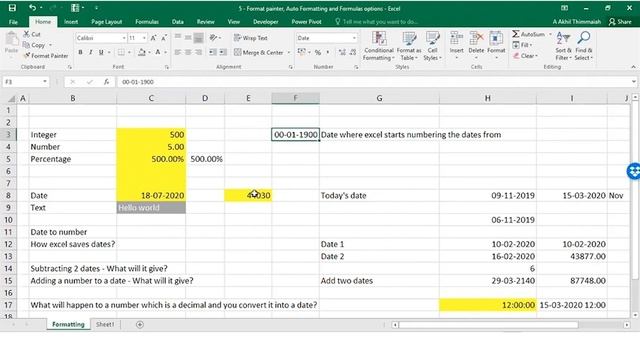Switch to the Formulas tab
Image resolution: width=640 pixels, height=360 pixels.
pos(147,22)
